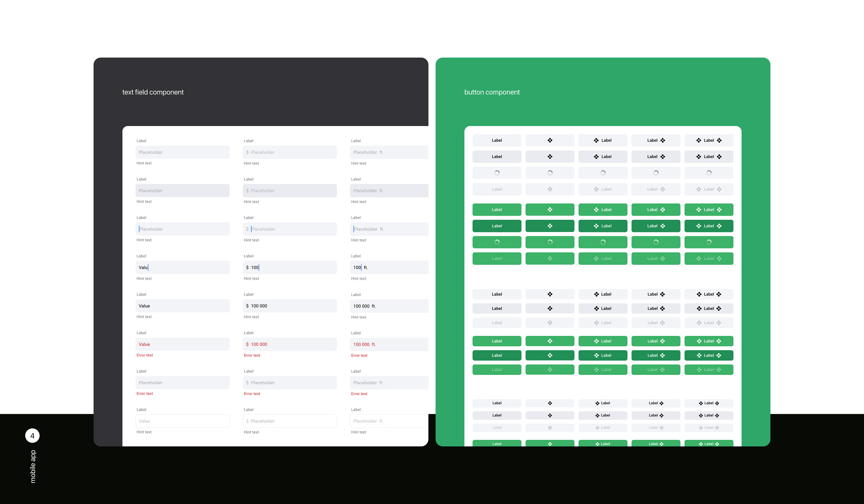Click first light-green button with icons on both sides

click(x=708, y=210)
